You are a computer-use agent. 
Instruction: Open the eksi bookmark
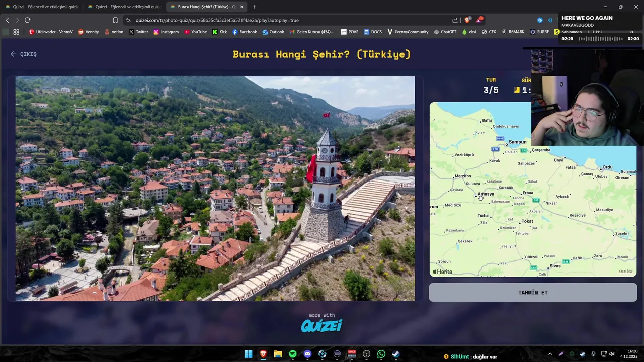[x=469, y=32]
